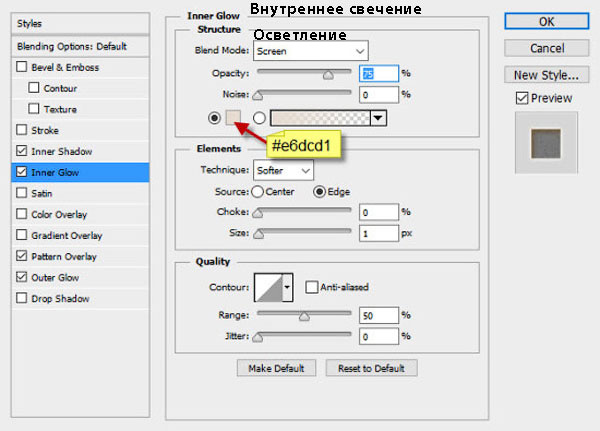Image resolution: width=600 pixels, height=431 pixels.
Task: Open the Styles panel entry
Action: (x=80, y=23)
